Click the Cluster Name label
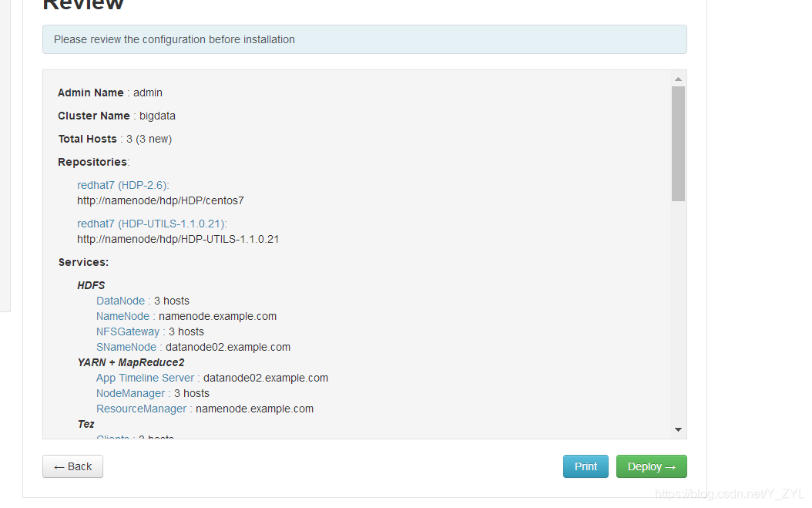812x508 pixels. (x=94, y=116)
